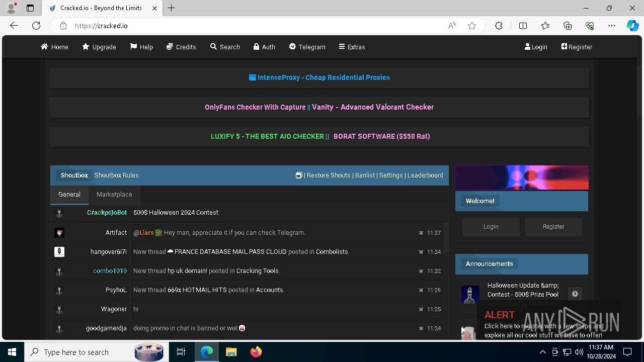Image resolution: width=644 pixels, height=362 pixels.
Task: Open the shoutbox Banlist
Action: 365,175
